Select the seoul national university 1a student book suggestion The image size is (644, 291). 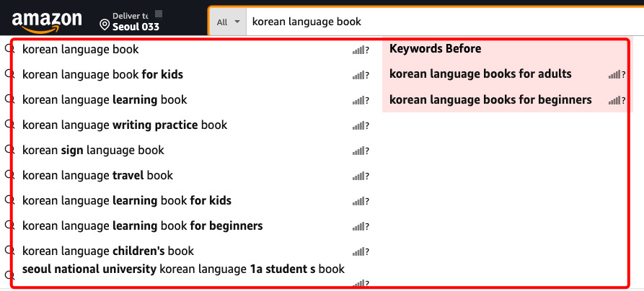click(x=183, y=269)
